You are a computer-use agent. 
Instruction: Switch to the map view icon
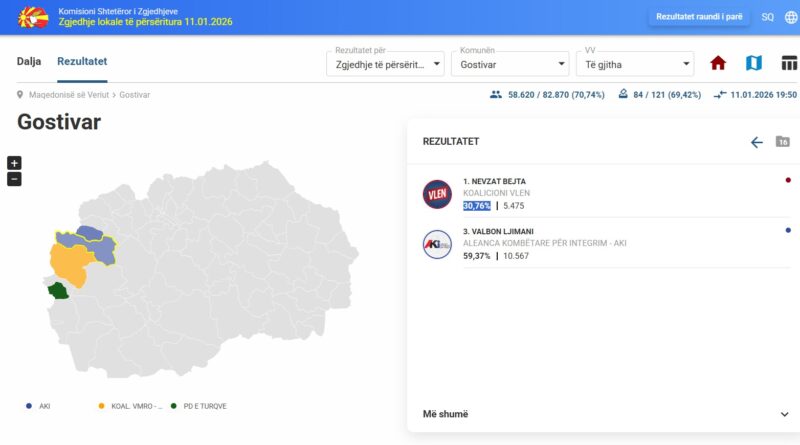tap(754, 63)
